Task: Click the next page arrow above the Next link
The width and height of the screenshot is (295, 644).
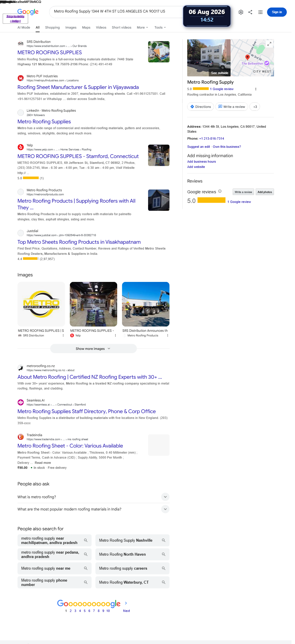Action: tap(126, 603)
